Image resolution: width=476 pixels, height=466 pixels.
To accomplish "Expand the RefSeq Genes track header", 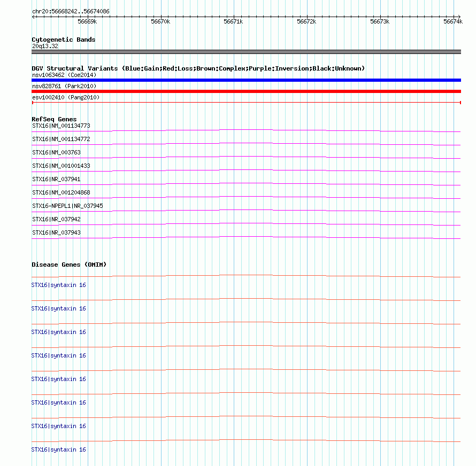I will [54, 119].
